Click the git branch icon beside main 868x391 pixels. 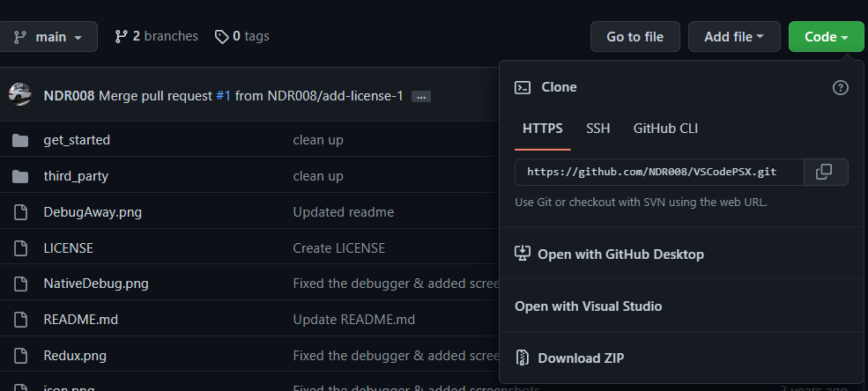[20, 37]
